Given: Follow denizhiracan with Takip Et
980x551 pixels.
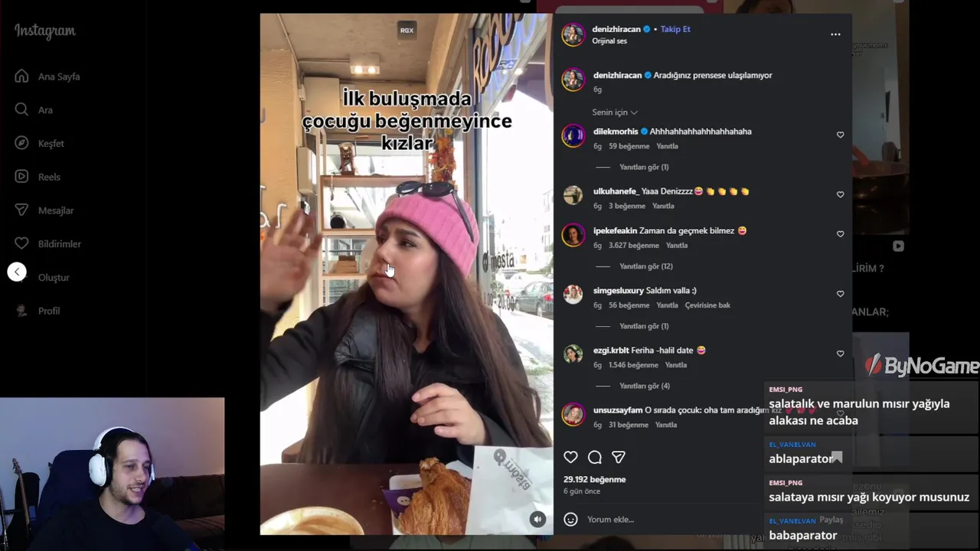Looking at the screenshot, I should click(x=675, y=29).
